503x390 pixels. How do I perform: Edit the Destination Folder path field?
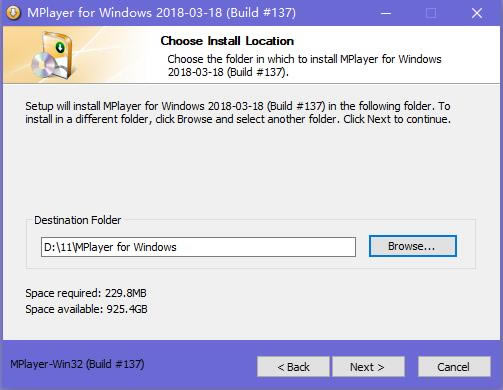[x=198, y=247]
